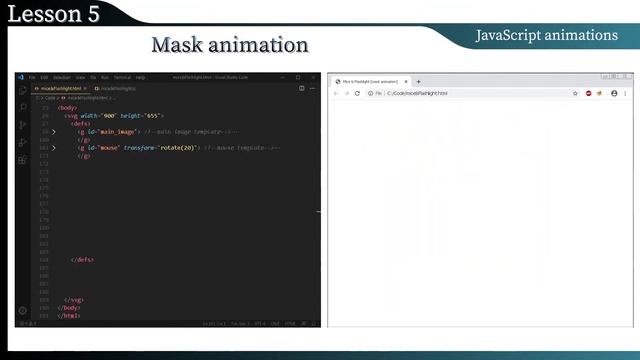Click the rotate(20) transform attribute value
Viewport: 640px width, 360px height.
coord(178,148)
